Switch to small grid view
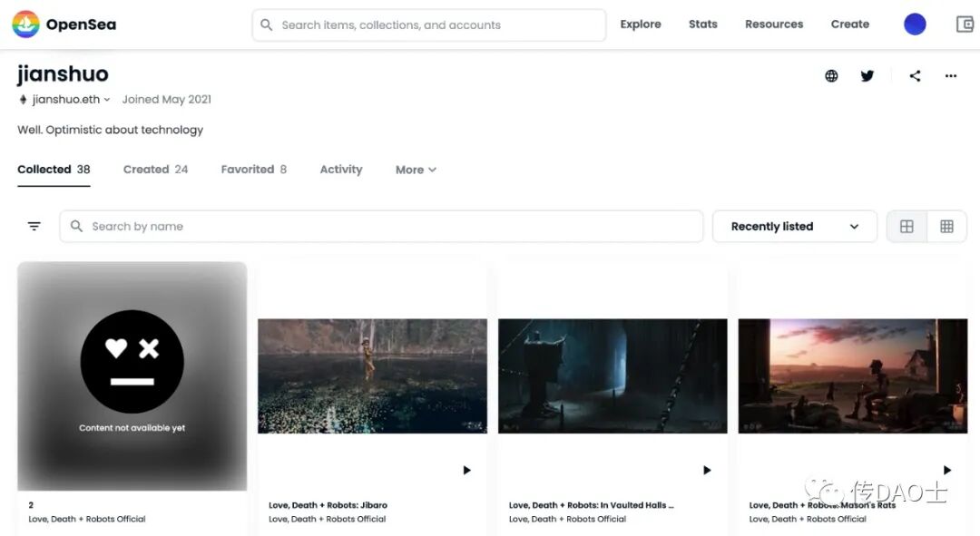Screen dimensions: 980x536 click(x=946, y=226)
